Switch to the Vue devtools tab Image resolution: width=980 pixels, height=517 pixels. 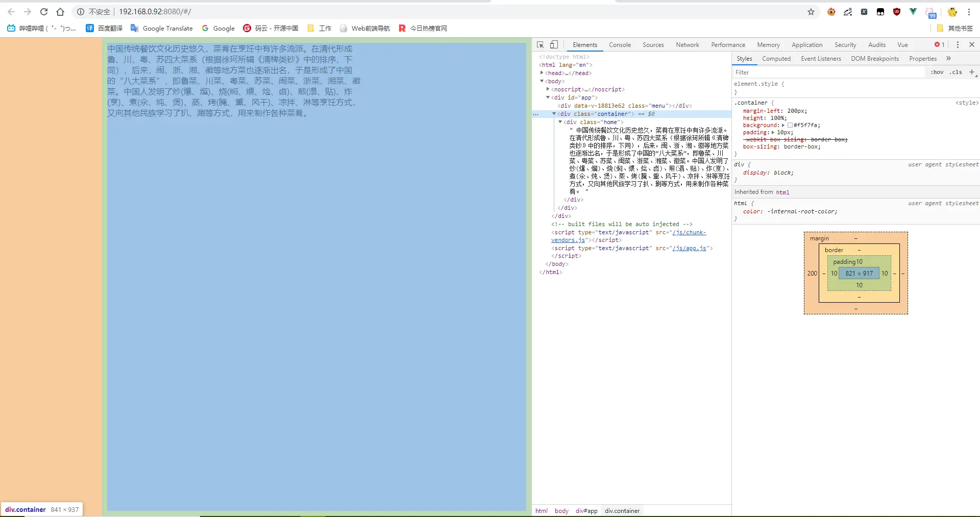tap(903, 45)
